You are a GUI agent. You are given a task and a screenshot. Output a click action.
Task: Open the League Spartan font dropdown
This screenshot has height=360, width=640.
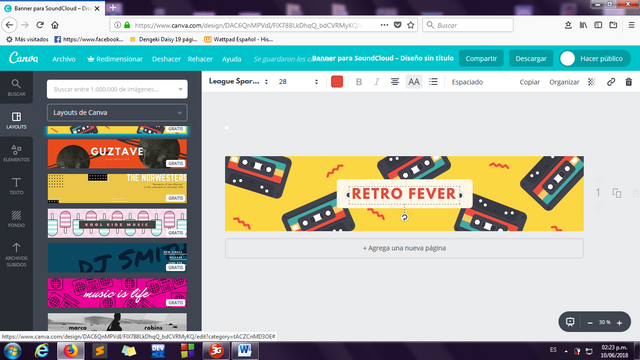[238, 82]
